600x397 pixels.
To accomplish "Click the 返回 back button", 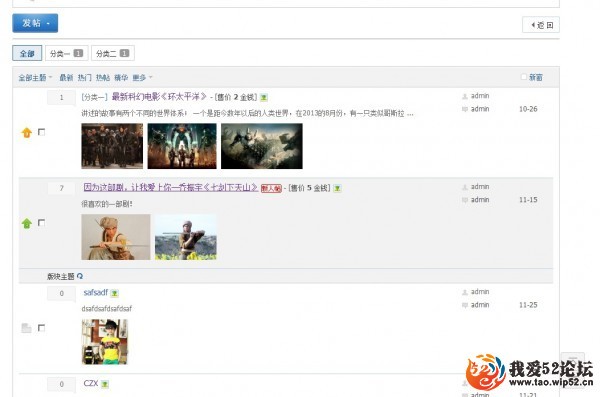I will (541, 25).
